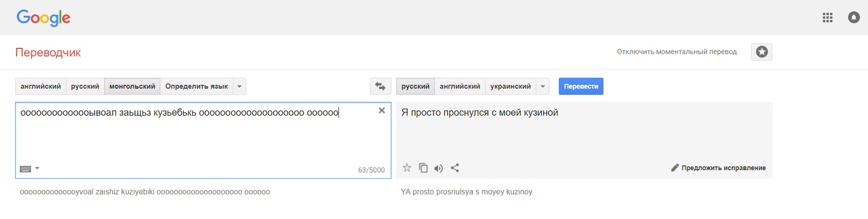Expand the target language list dropdown
Screen dimensions: 868x219
(x=542, y=86)
